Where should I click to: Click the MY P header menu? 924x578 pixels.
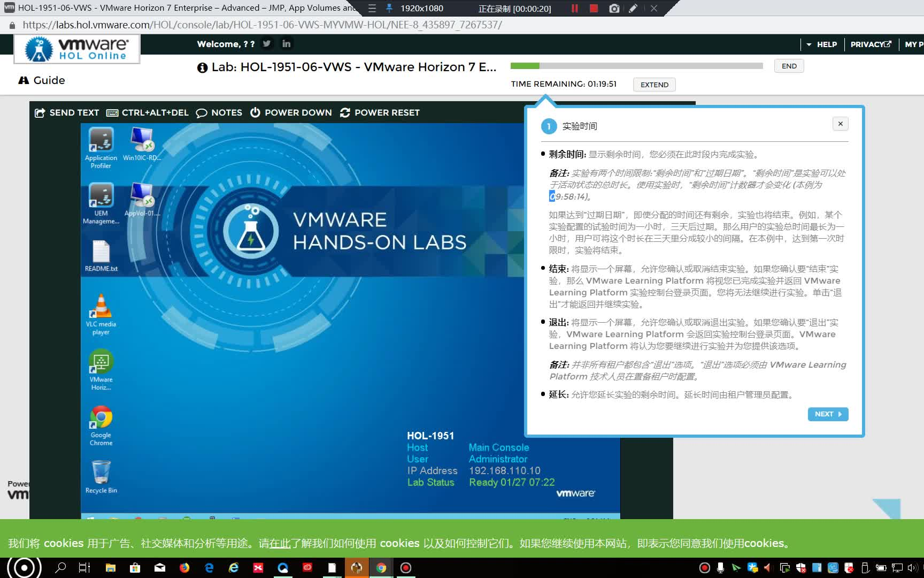[x=914, y=44]
